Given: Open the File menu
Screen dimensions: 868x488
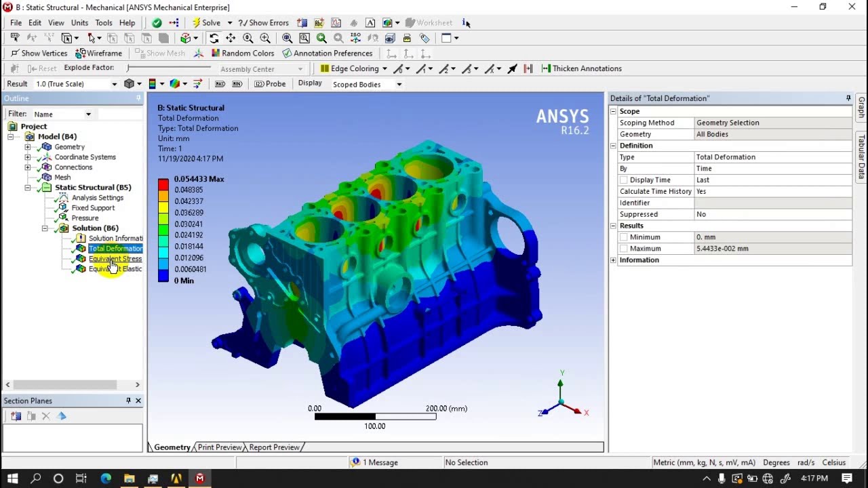Looking at the screenshot, I should tap(16, 22).
